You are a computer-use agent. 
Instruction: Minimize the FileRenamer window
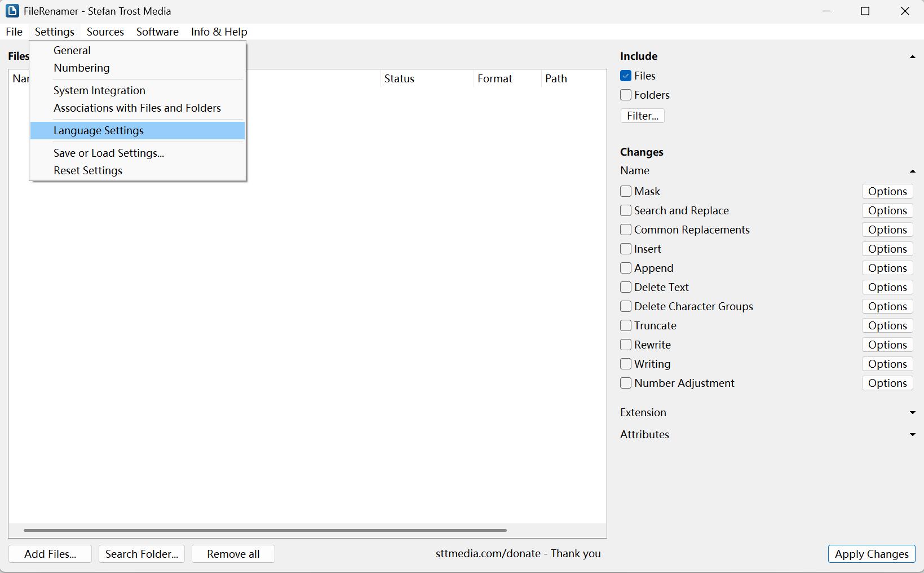tap(826, 11)
